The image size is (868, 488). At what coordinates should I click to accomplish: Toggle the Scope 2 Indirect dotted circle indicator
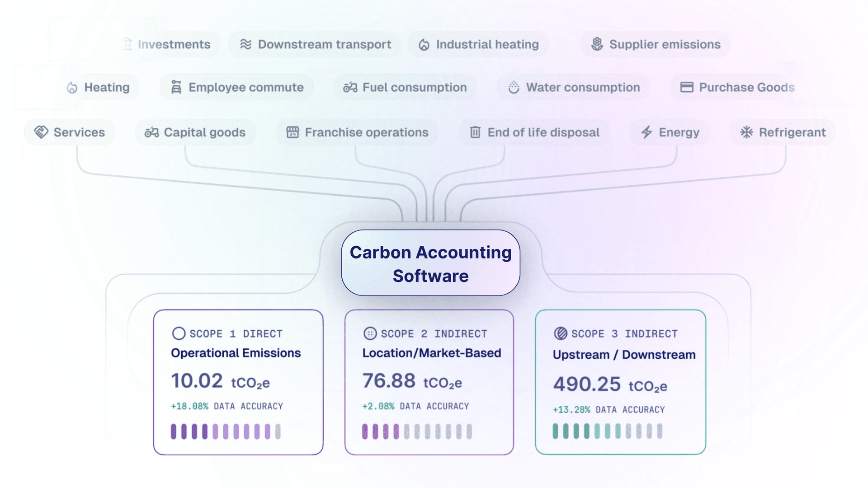click(x=370, y=333)
